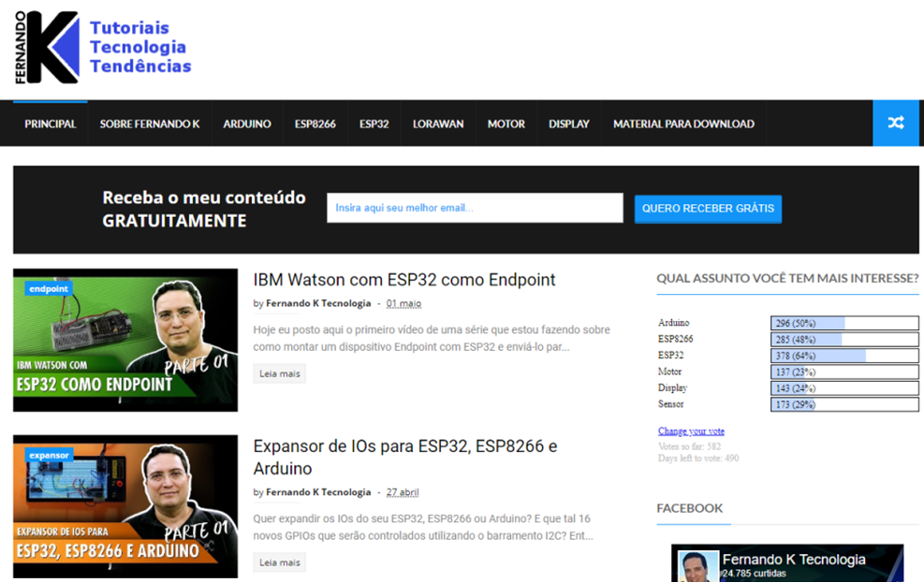Open the Principal menu tab
Viewport: 924px width, 583px height.
point(51,124)
